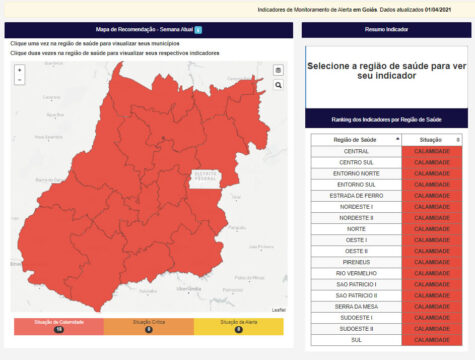475x360 pixels.
Task: Select the Resumo Indicador header
Action: (386, 29)
